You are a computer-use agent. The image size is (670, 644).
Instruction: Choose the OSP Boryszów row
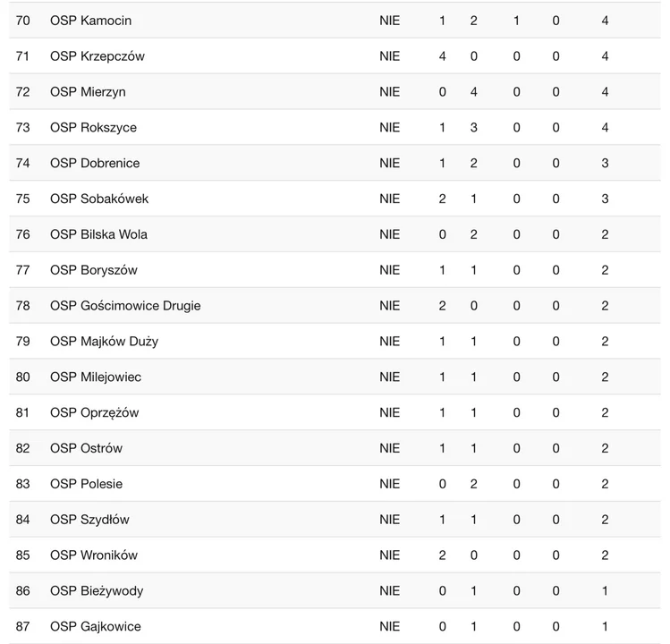pos(335,270)
